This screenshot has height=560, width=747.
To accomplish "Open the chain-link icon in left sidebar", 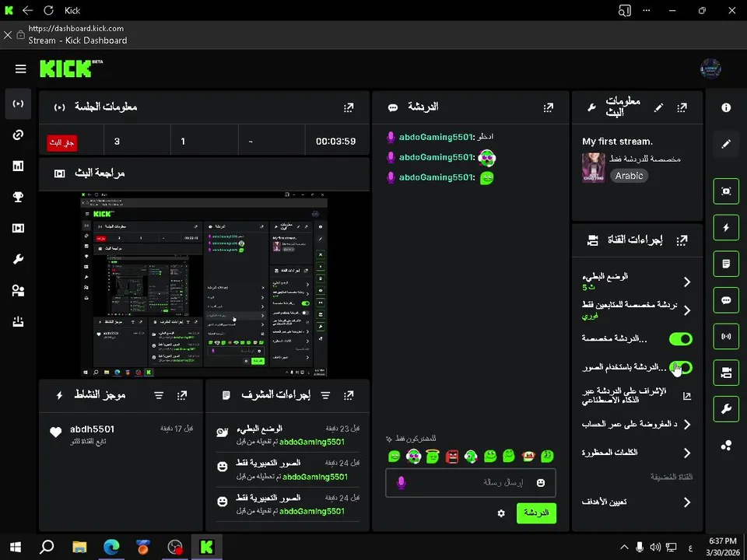I will point(18,135).
